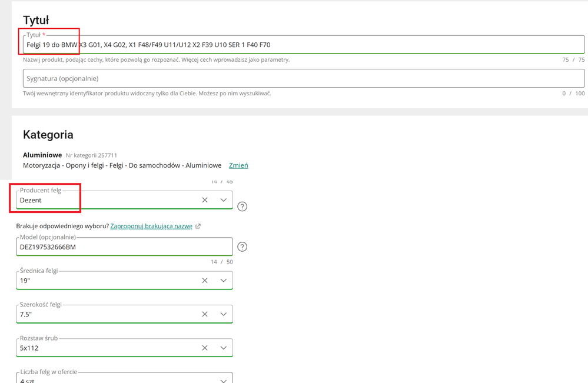The height and width of the screenshot is (383, 588).
Task: Expand the Producent felg dropdown arrow
Action: click(x=223, y=200)
